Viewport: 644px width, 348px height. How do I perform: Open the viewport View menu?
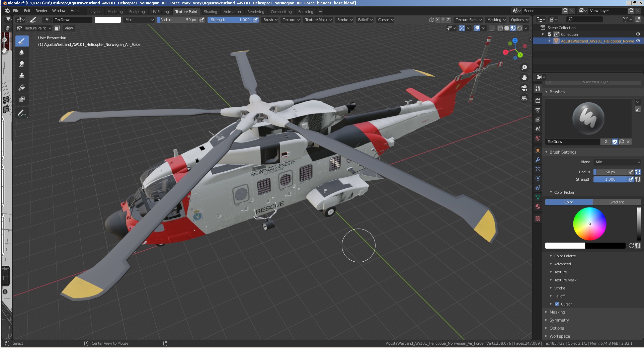click(69, 28)
